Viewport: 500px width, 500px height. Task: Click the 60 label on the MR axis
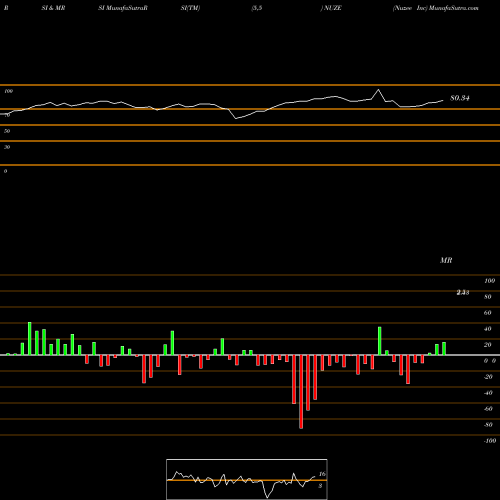pyautogui.click(x=487, y=313)
